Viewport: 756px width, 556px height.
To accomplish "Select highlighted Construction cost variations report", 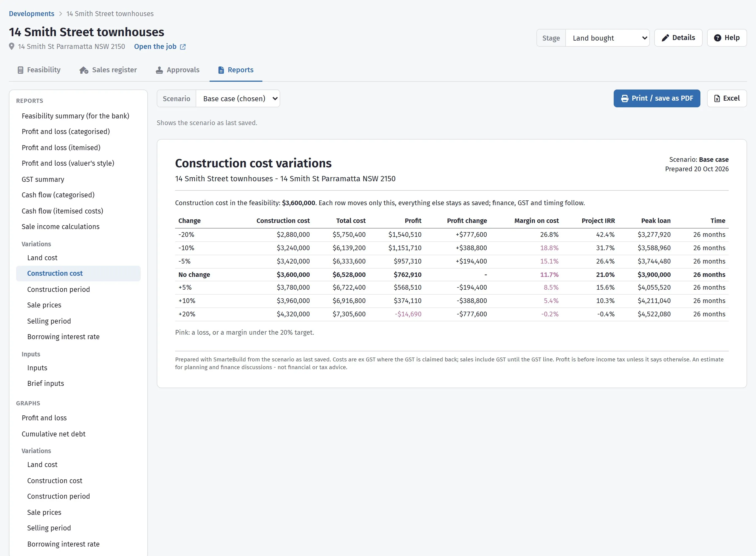I will coord(78,274).
